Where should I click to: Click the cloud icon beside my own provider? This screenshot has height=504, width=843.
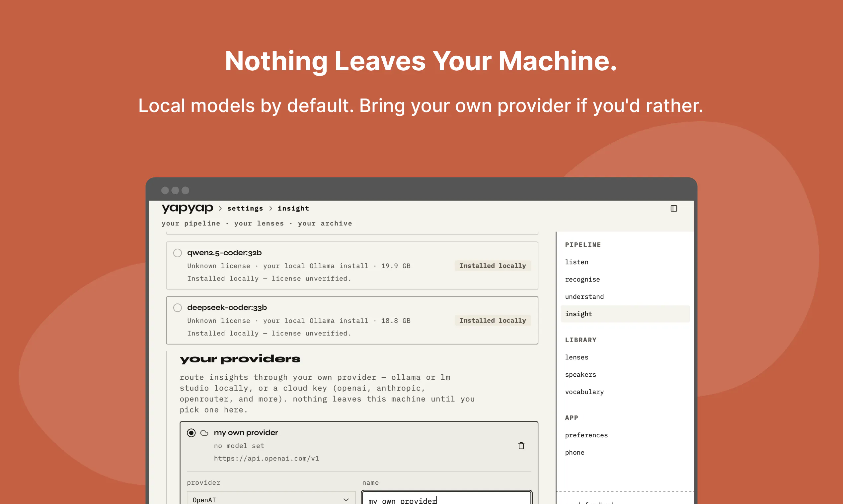click(204, 433)
